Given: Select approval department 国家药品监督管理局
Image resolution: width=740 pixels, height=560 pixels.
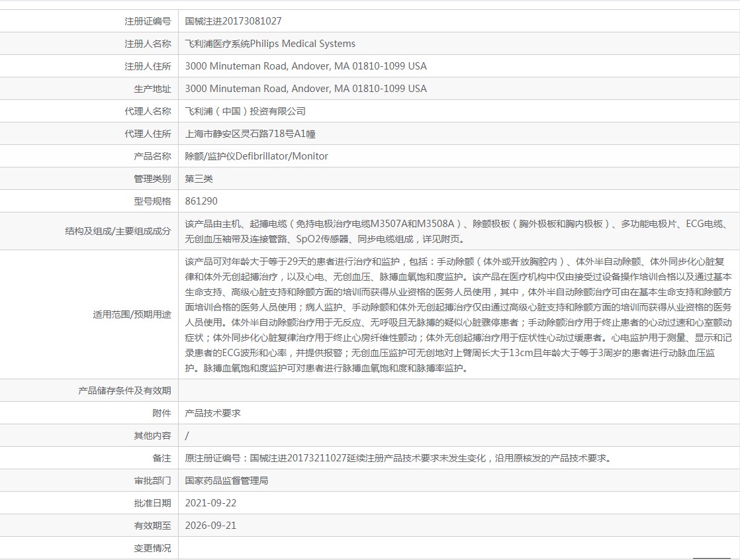Looking at the screenshot, I should [226, 481].
